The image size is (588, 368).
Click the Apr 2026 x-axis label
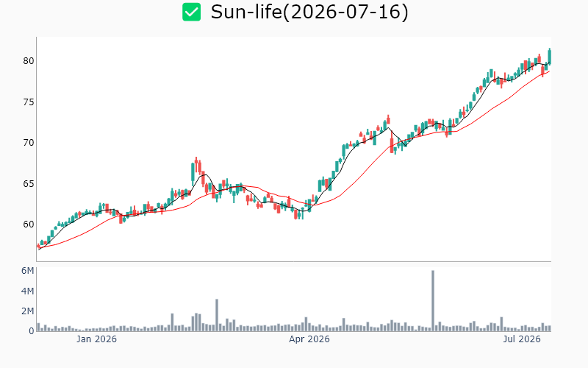pos(309,339)
